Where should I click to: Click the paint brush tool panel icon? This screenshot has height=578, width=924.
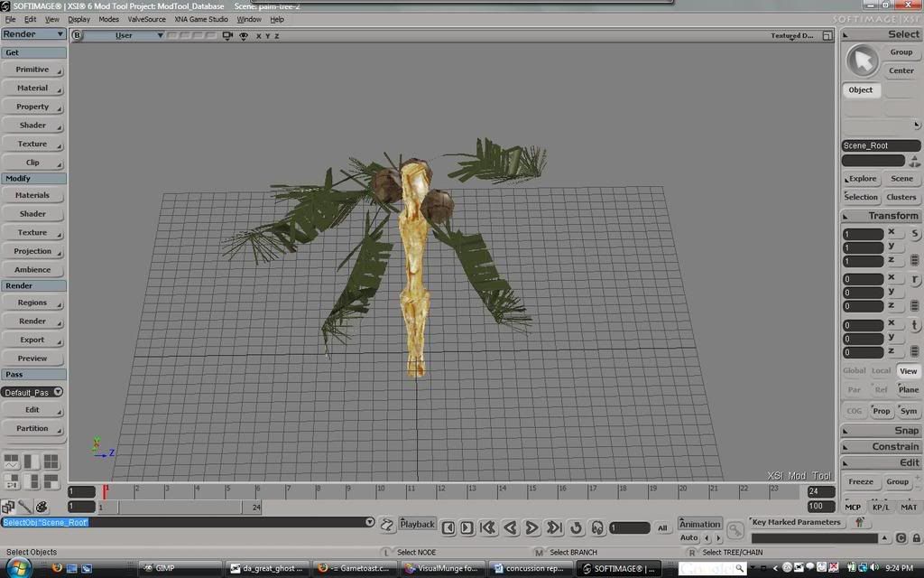[x=24, y=507]
